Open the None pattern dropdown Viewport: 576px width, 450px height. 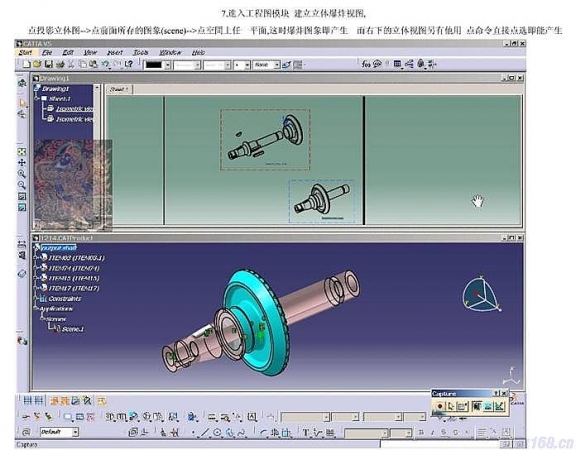277,65
